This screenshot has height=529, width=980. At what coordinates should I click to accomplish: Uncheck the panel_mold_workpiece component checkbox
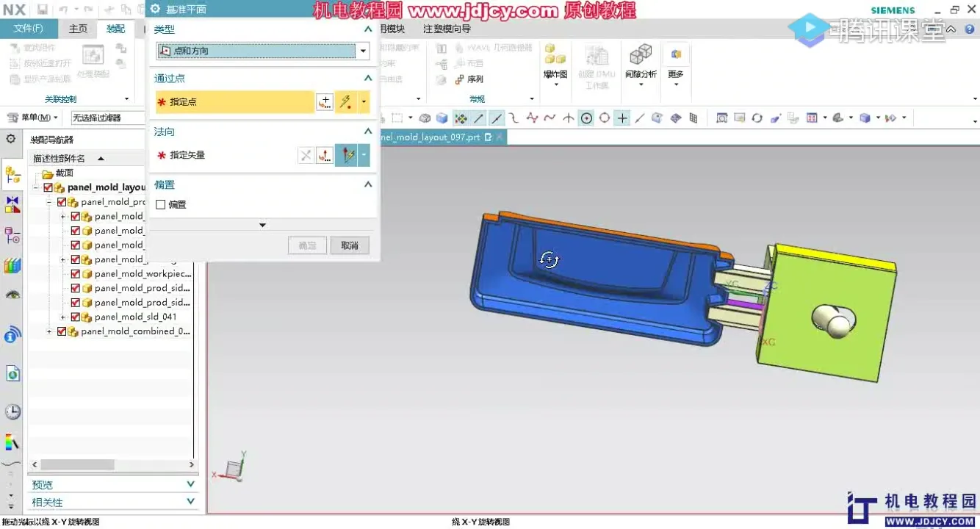pyautogui.click(x=75, y=273)
